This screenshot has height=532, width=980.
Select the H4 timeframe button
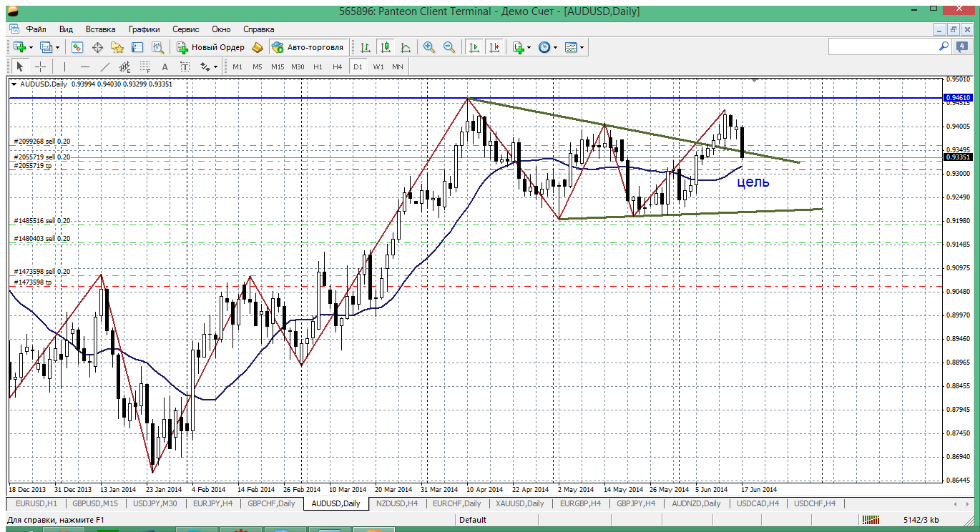click(338, 66)
